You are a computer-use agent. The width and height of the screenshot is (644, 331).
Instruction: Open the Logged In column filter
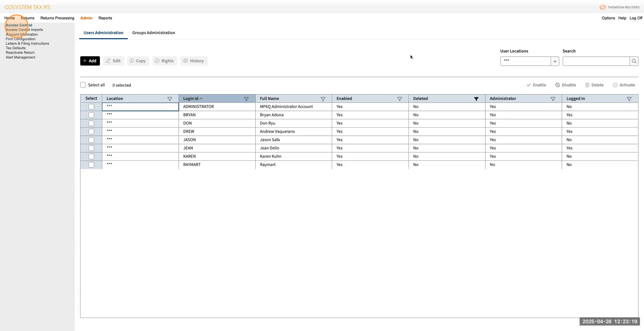click(x=629, y=99)
